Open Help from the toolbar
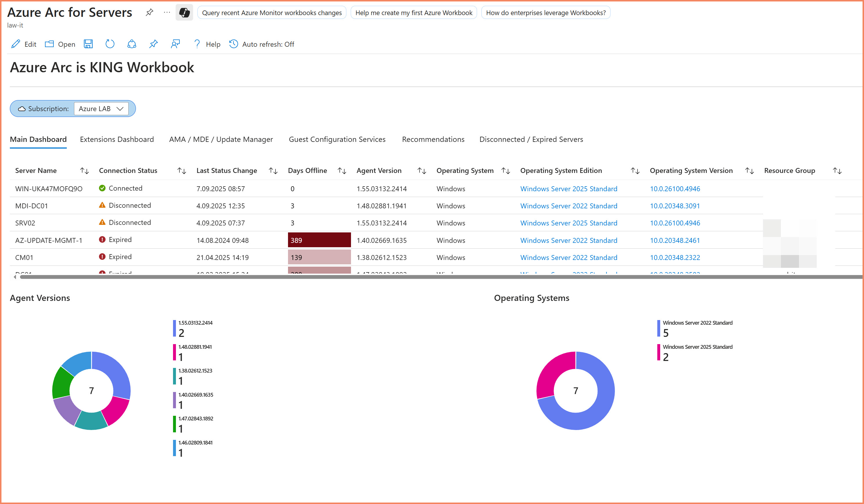This screenshot has height=504, width=864. click(x=207, y=44)
